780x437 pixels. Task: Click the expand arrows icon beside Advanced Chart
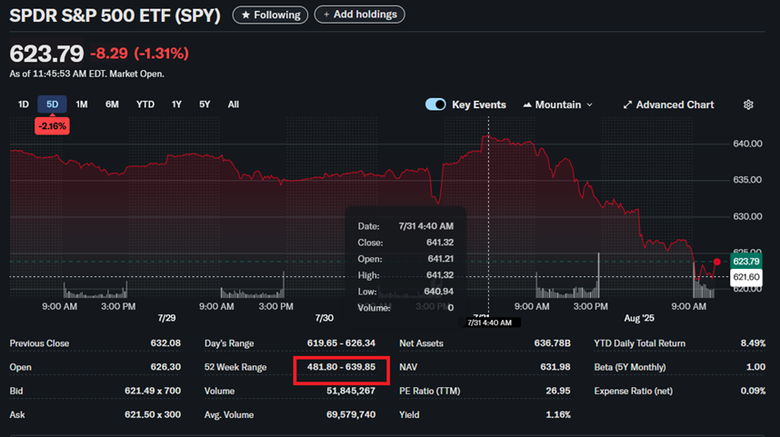tap(627, 105)
